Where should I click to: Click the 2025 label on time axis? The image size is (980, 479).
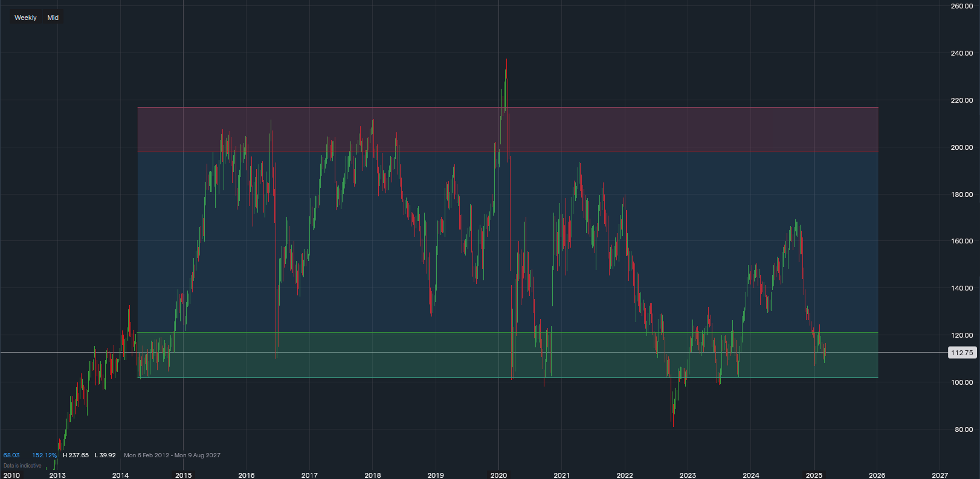[814, 475]
